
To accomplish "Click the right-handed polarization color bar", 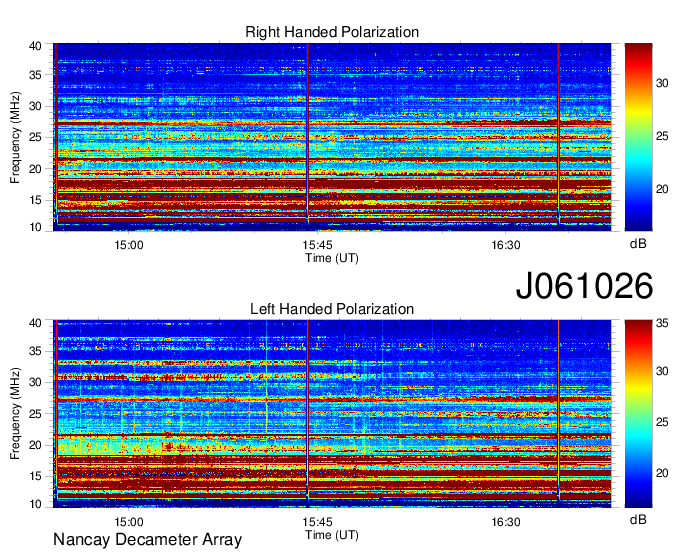I will point(638,137).
